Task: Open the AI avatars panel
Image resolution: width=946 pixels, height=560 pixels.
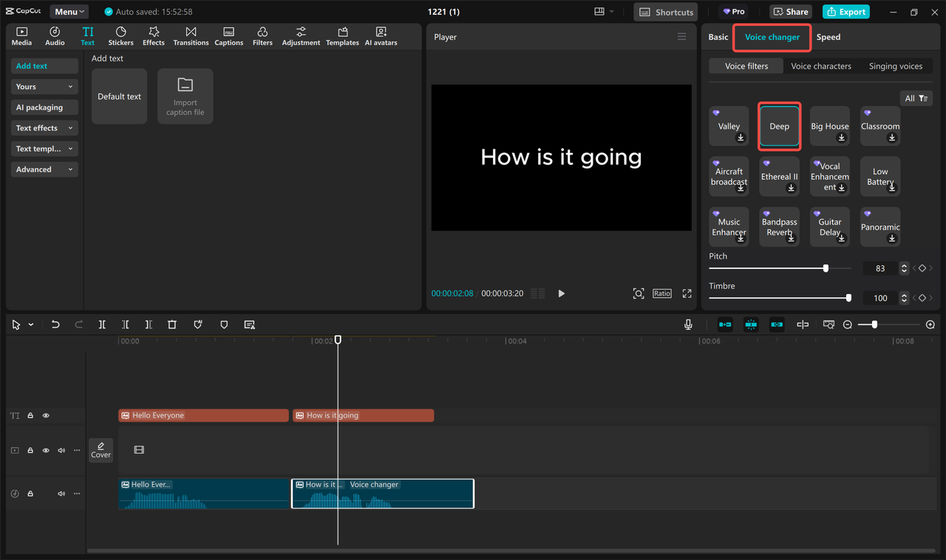Action: click(x=381, y=36)
